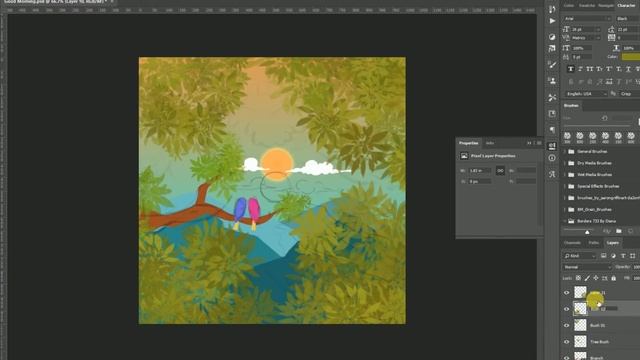640x360 pixels.
Task: Click the Properties panel icon in the dock
Action: (552, 146)
